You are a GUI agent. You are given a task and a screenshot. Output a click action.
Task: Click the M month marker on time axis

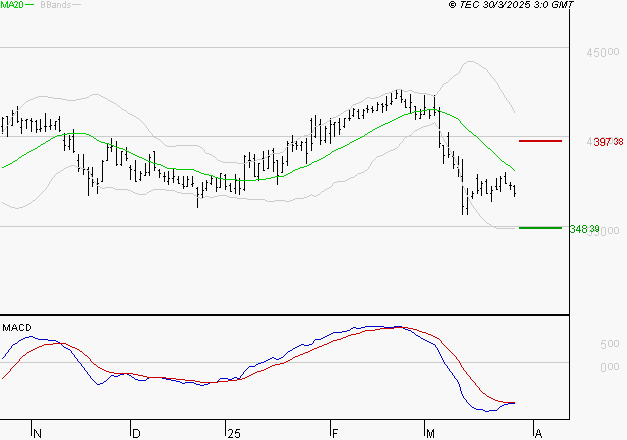click(x=430, y=434)
